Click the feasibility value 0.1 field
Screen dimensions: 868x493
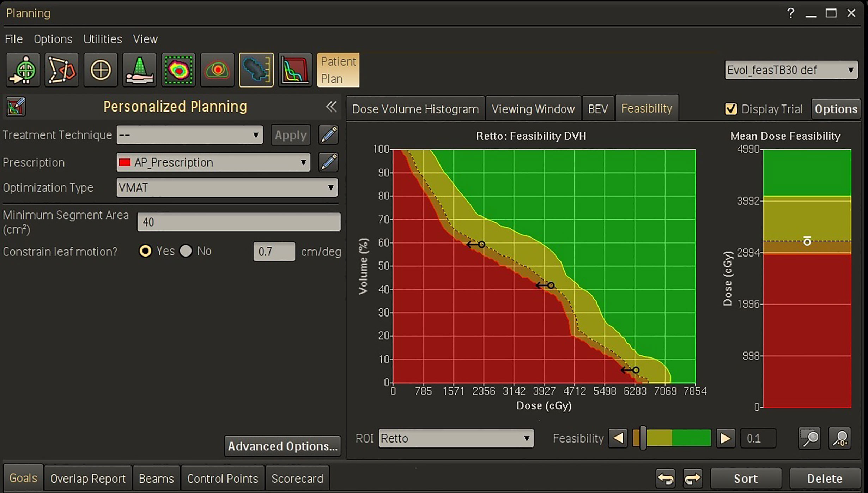pos(758,438)
